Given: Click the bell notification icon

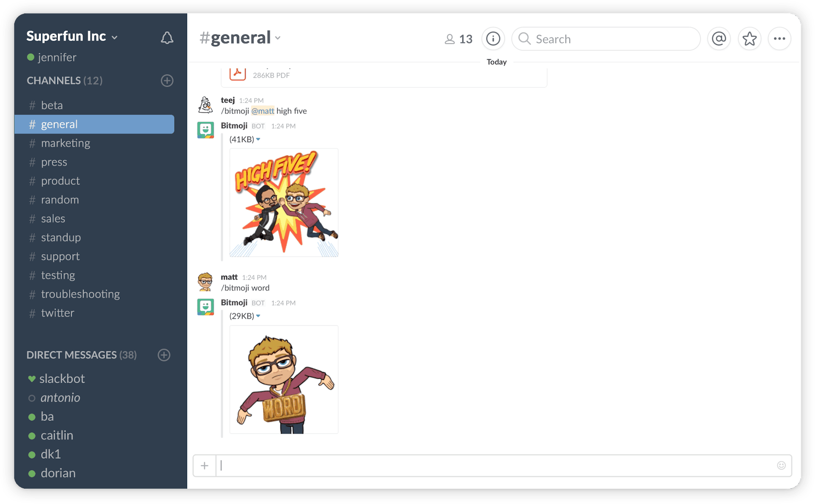Looking at the screenshot, I should coord(167,38).
